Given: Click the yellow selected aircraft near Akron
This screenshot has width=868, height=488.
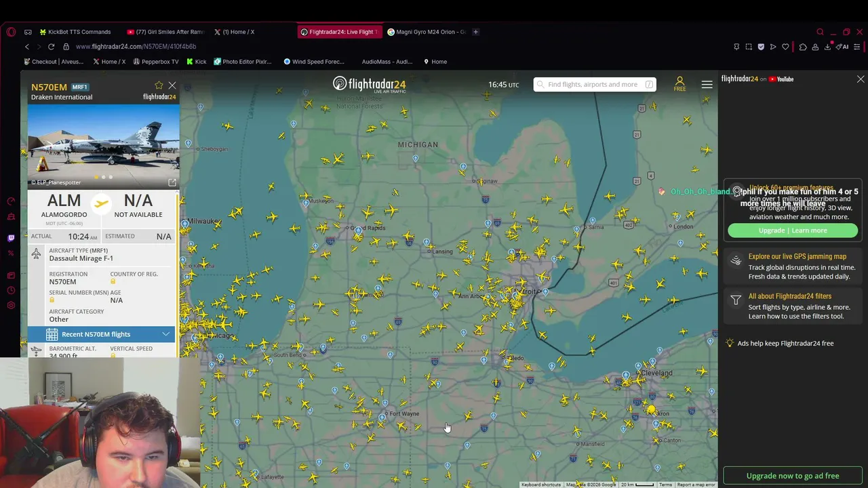Looking at the screenshot, I should point(651,409).
